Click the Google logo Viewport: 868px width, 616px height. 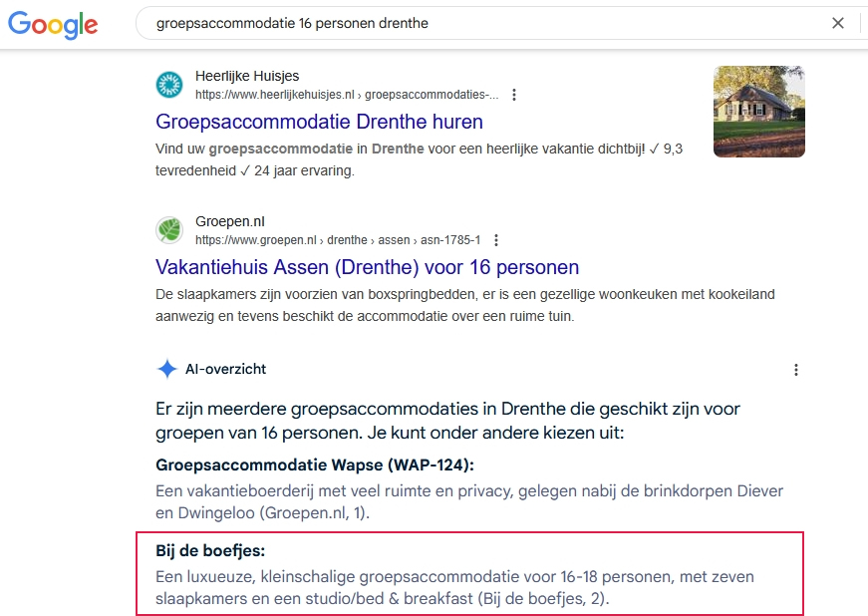[x=53, y=25]
